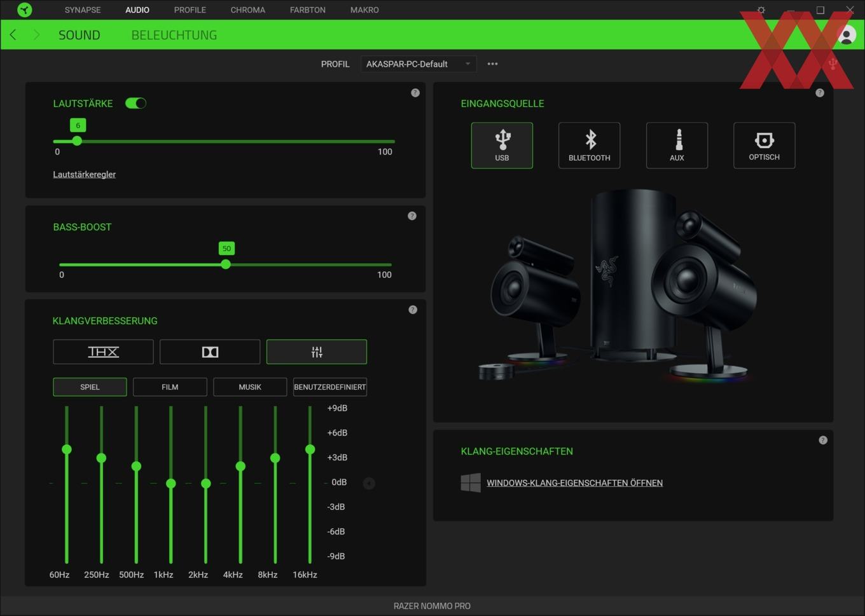Go forward with the right arrow
This screenshot has height=616, width=865.
(36, 35)
